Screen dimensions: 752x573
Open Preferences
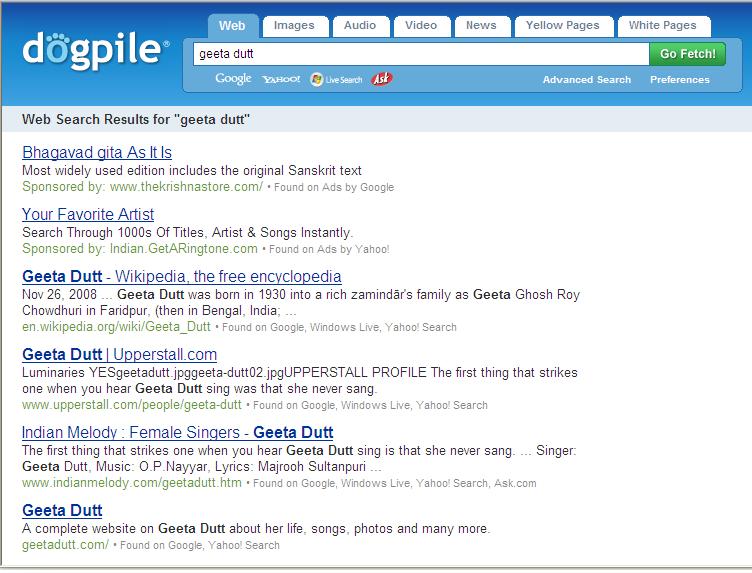(x=680, y=80)
